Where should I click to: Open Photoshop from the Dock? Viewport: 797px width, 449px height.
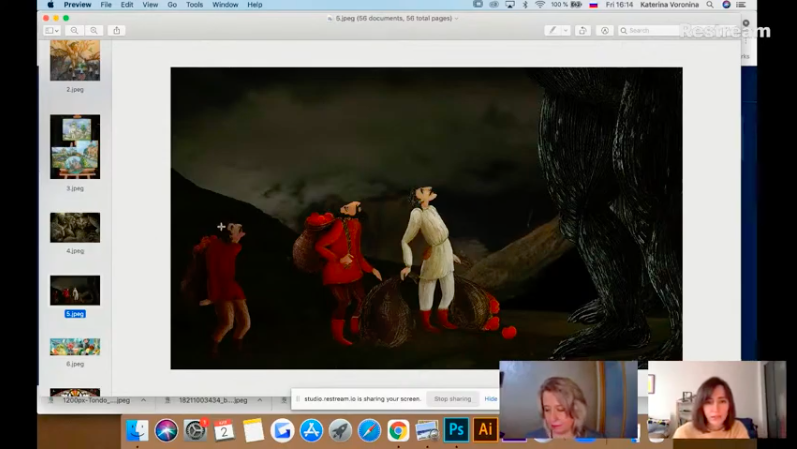tap(456, 429)
